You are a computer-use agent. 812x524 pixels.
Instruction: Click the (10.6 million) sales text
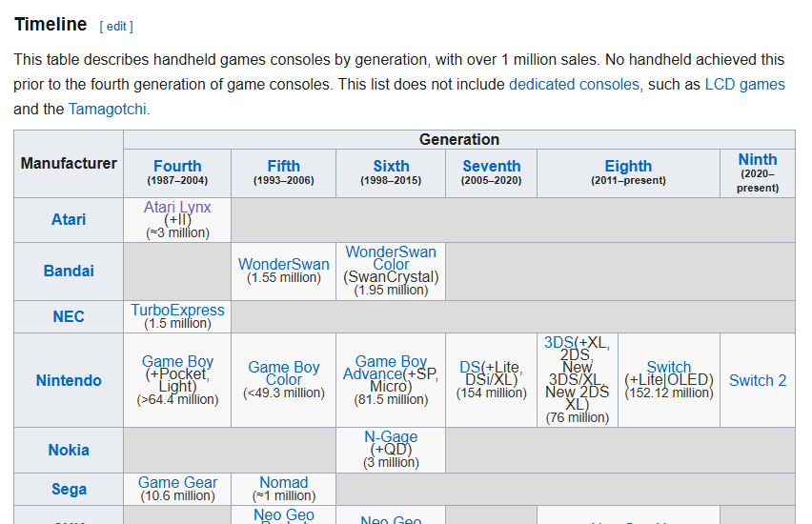(x=177, y=495)
